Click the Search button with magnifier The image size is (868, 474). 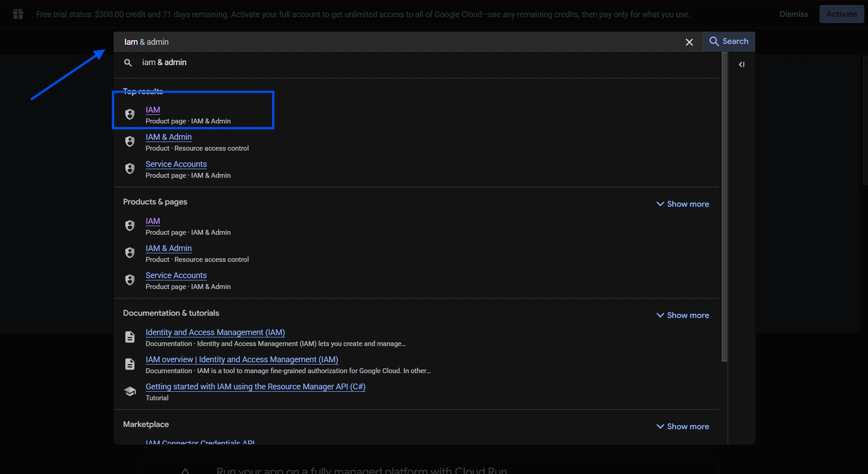[729, 41]
